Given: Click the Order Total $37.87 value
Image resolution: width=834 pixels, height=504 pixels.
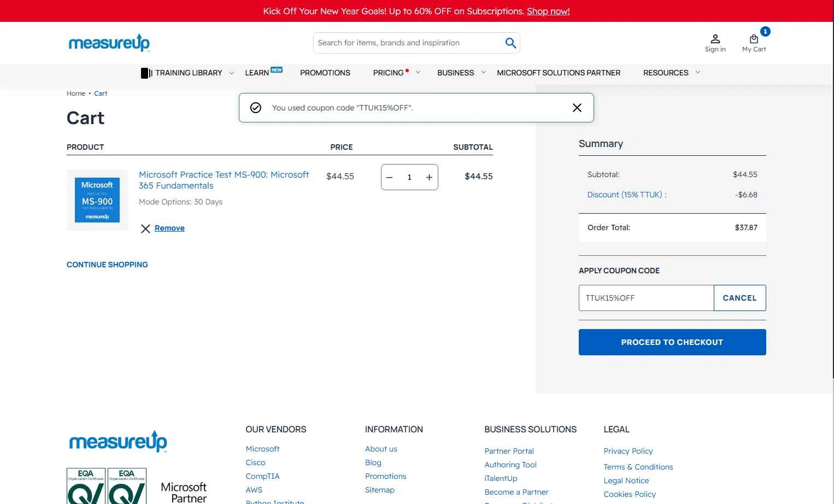Looking at the screenshot, I should click(x=746, y=227).
